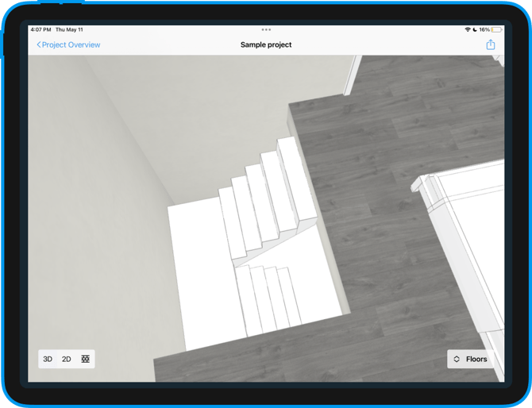Tap the battery indicator icon
The height and width of the screenshot is (408, 532).
(496, 29)
